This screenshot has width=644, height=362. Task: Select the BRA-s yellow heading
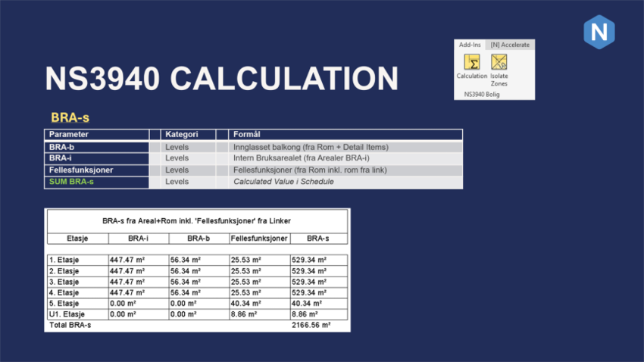[70, 118]
